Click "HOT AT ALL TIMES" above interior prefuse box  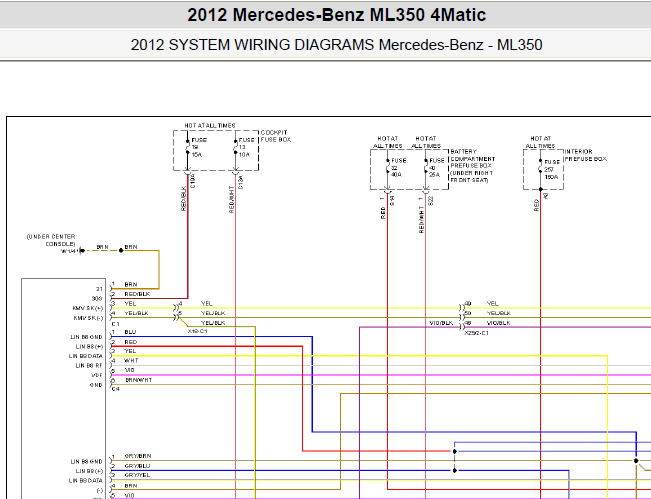tap(541, 142)
